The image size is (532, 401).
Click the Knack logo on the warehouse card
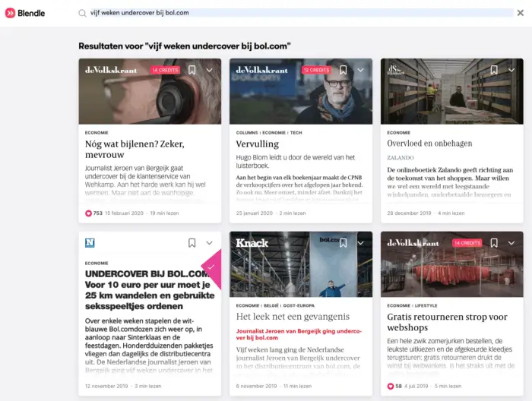pyautogui.click(x=252, y=243)
